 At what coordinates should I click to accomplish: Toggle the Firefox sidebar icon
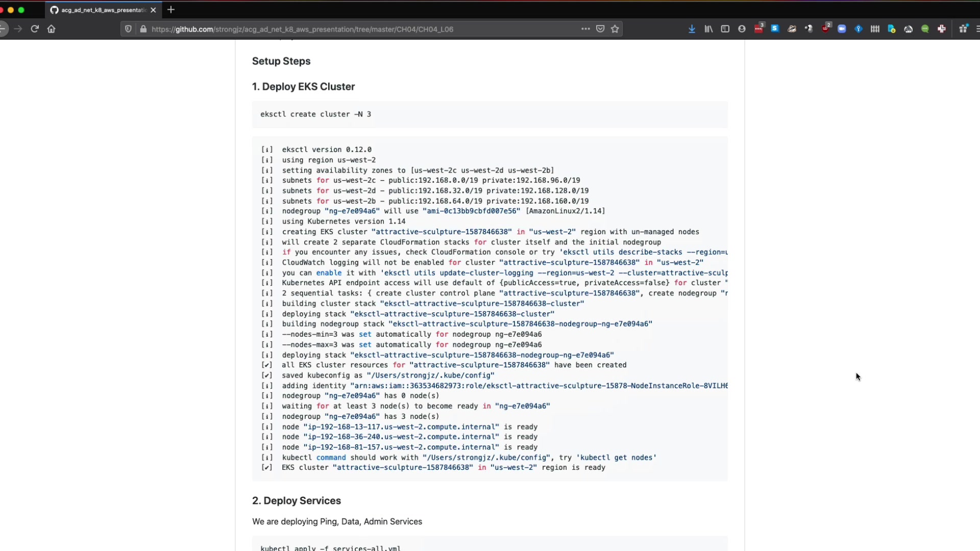click(x=725, y=29)
